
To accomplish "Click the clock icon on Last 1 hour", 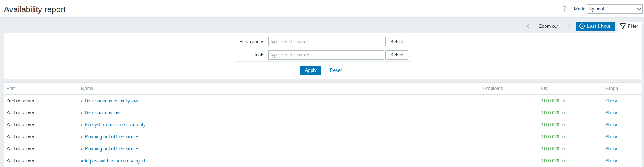I will pos(582,26).
